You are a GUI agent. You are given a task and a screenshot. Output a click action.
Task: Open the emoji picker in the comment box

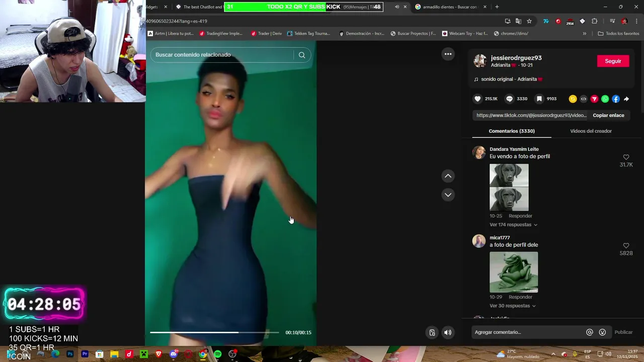pos(602,332)
